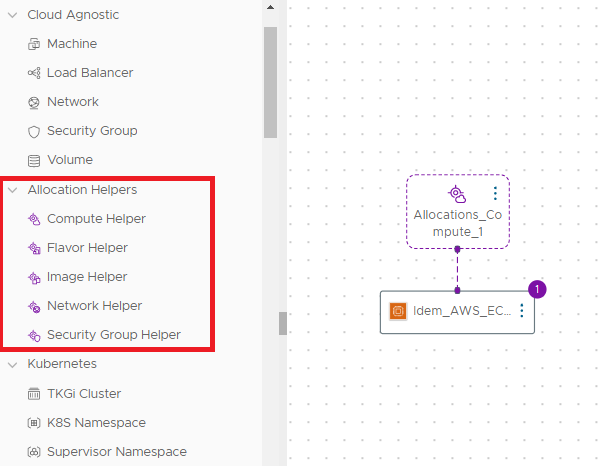Select Load Balancer resource type
This screenshot has height=466, width=608.
pyautogui.click(x=90, y=73)
